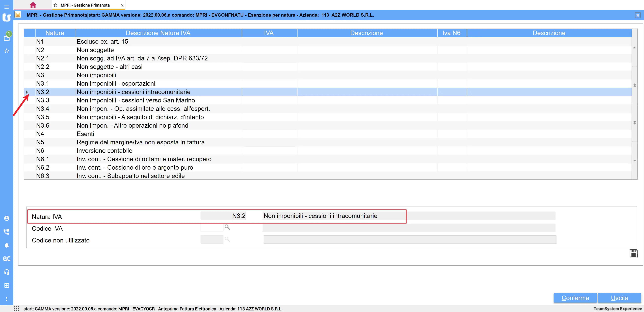Open the hamburger menu in sidebar
The image size is (644, 312).
coord(7,7)
